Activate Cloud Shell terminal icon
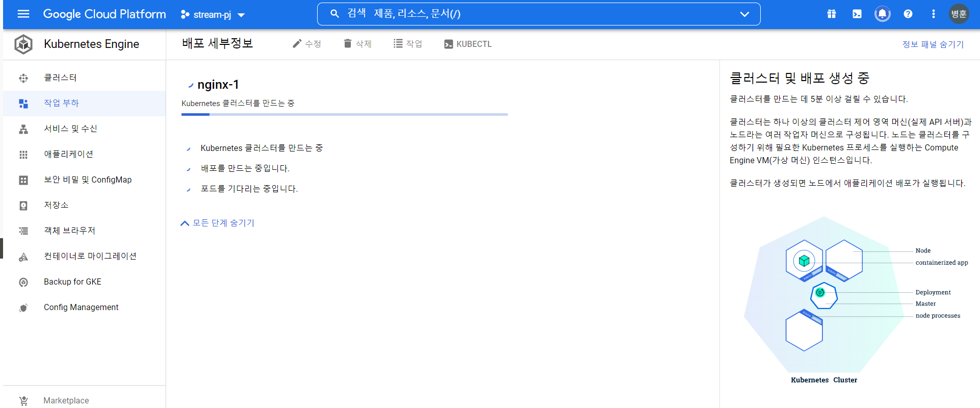980x408 pixels. (x=857, y=14)
